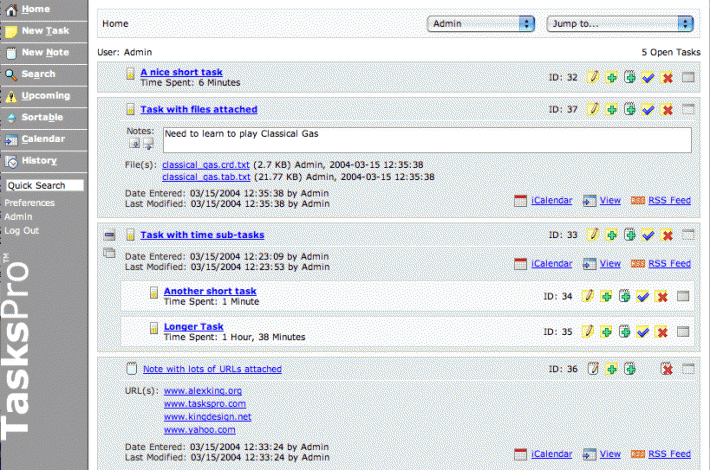The height and width of the screenshot is (470, 710).
Task: Download classical_gas.tab.txt file
Action: click(x=206, y=177)
